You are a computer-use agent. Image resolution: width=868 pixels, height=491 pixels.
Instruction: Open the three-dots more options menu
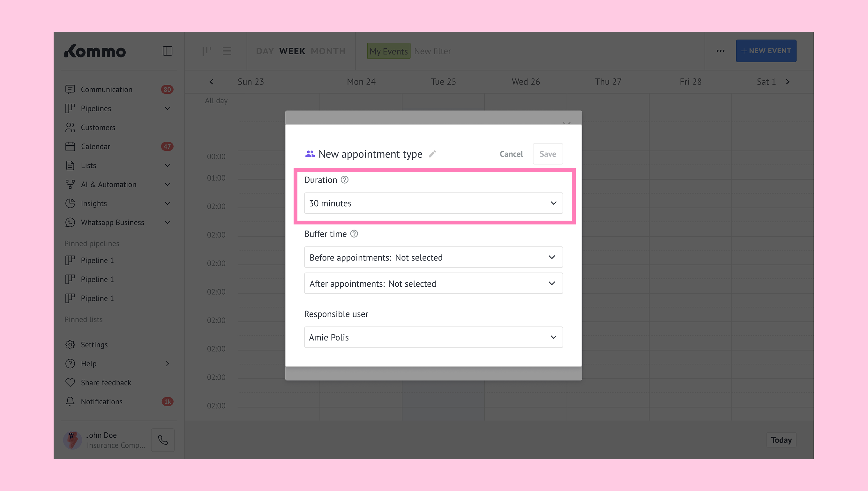click(720, 51)
